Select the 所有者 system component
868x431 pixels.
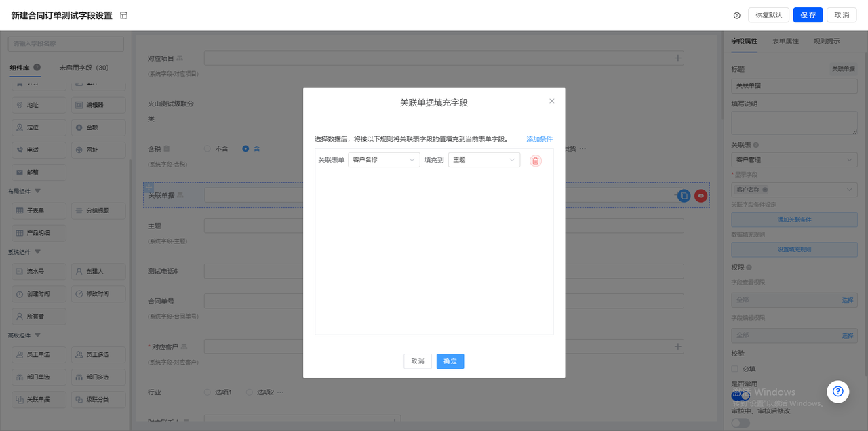tap(39, 316)
